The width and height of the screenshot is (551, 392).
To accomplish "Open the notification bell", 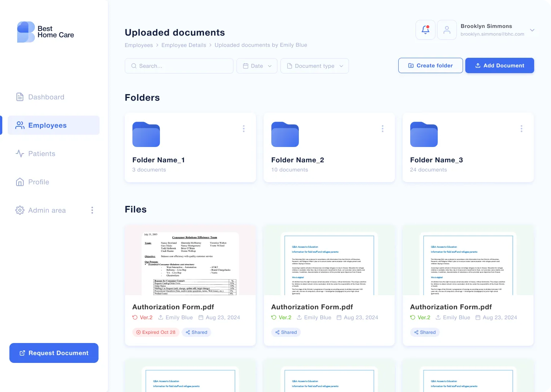I will (425, 29).
